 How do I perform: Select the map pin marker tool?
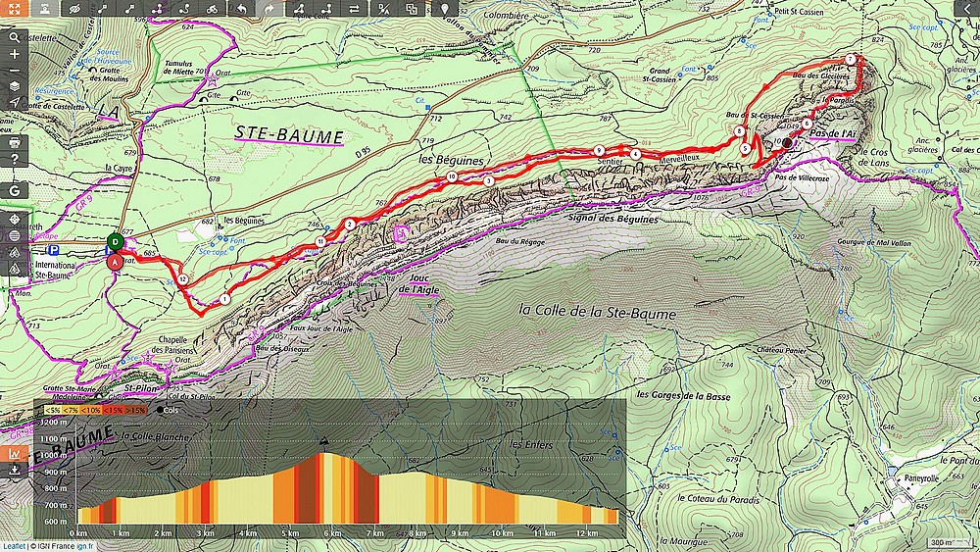[444, 8]
